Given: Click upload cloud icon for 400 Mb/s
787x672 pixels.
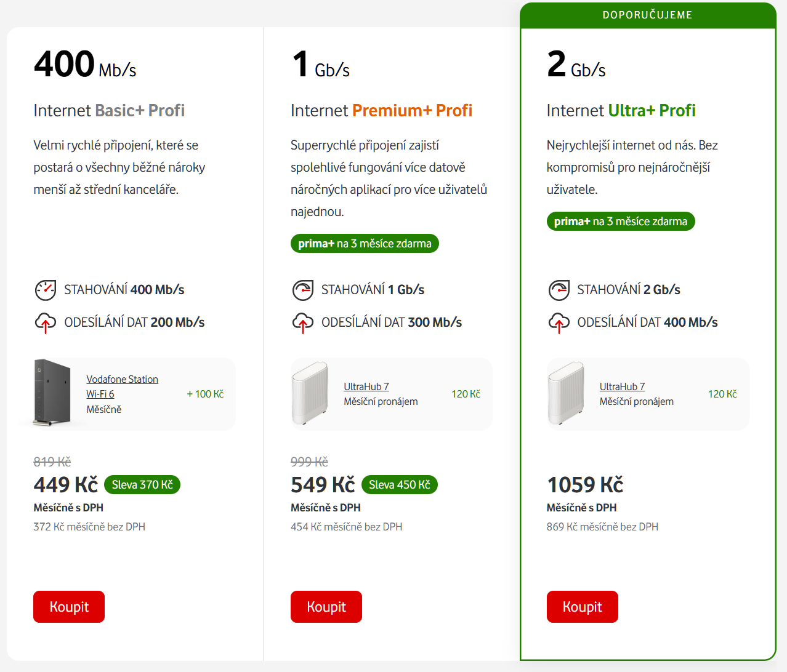Looking at the screenshot, I should pos(559,322).
